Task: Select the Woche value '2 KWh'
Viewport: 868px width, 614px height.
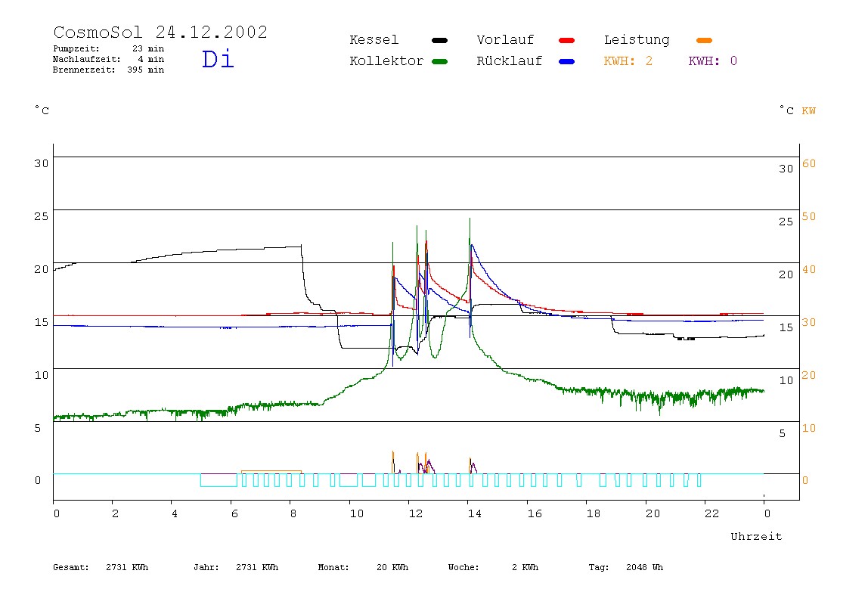Action: click(525, 567)
